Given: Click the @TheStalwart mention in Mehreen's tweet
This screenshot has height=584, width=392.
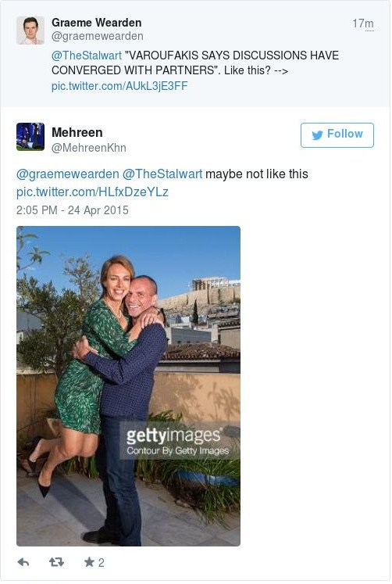Looking at the screenshot, I should 162,174.
